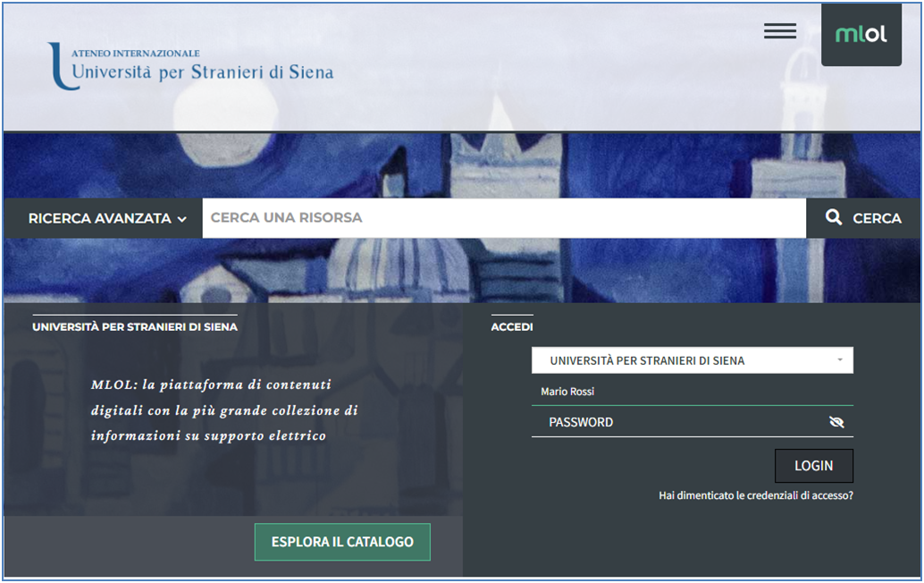Click the MLOL logo badge
This screenshot has width=924, height=583.
click(861, 34)
